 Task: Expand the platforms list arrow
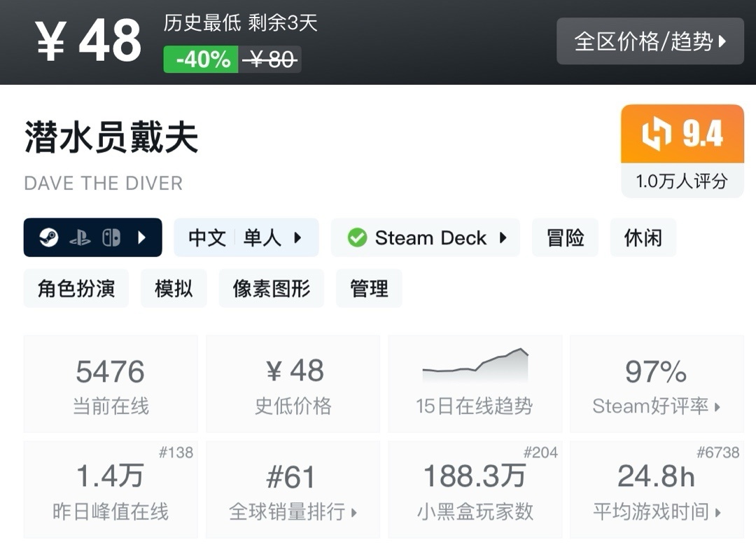click(142, 238)
